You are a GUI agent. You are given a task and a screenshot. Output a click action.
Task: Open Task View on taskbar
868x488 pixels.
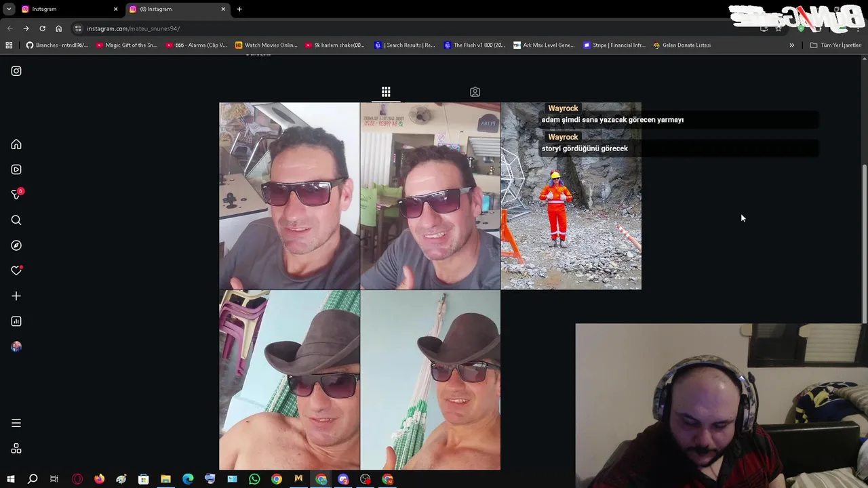(54, 479)
